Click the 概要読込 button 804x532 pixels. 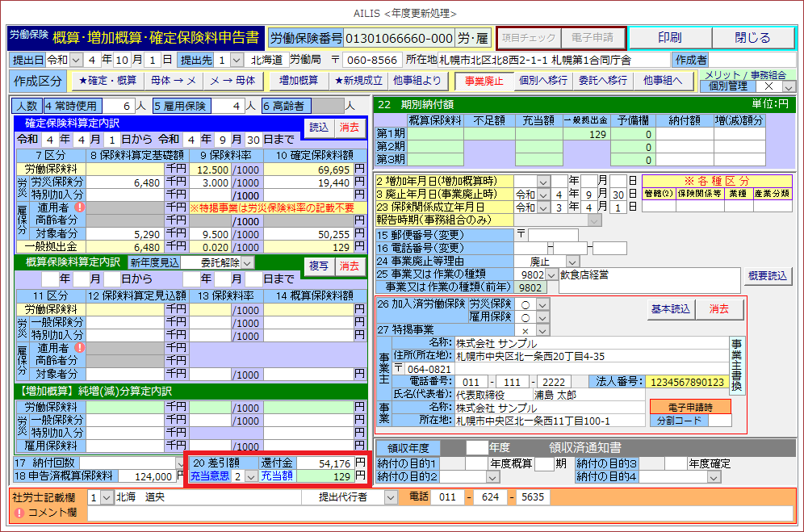click(767, 275)
